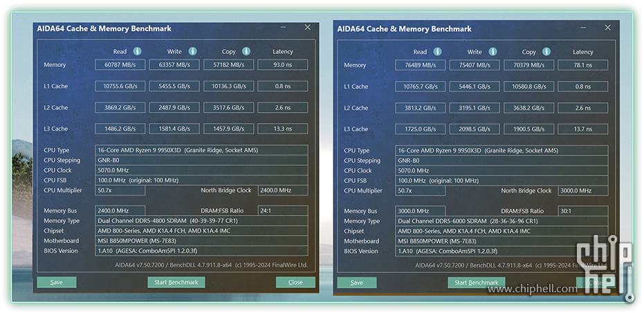Click L1 Cache read 10765.7 GB/s
644x313 pixels.
tap(420, 86)
